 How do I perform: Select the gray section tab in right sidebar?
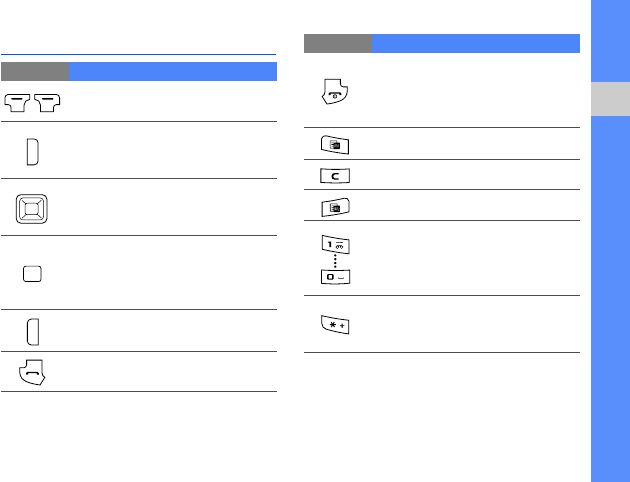pyautogui.click(x=609, y=100)
